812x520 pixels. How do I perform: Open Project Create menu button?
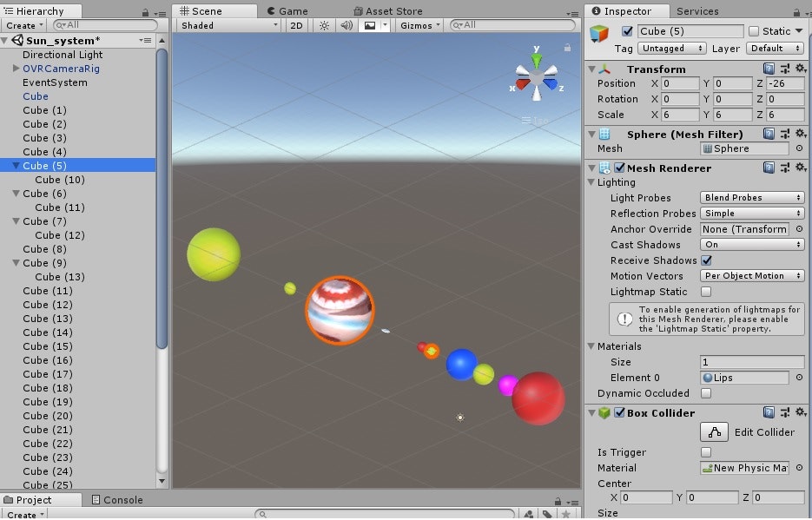[25, 514]
